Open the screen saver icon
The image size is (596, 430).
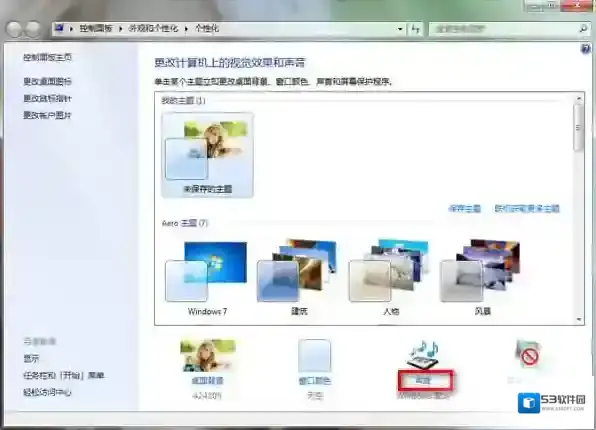click(528, 354)
